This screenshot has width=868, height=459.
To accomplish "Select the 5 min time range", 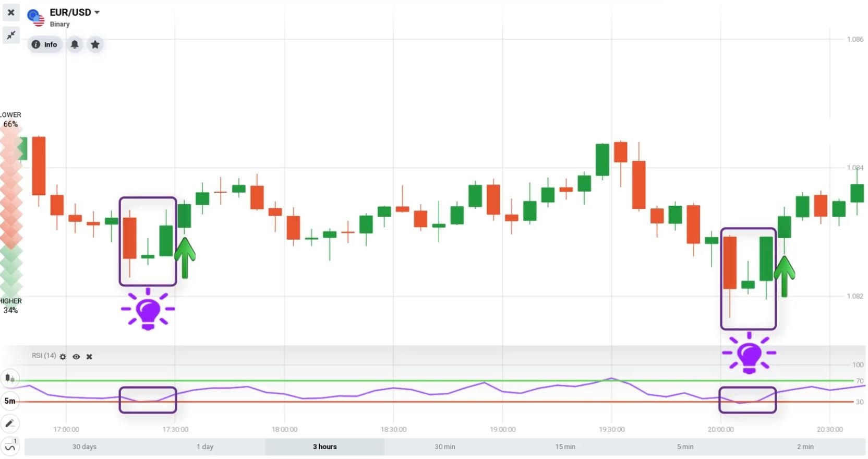I will [685, 446].
